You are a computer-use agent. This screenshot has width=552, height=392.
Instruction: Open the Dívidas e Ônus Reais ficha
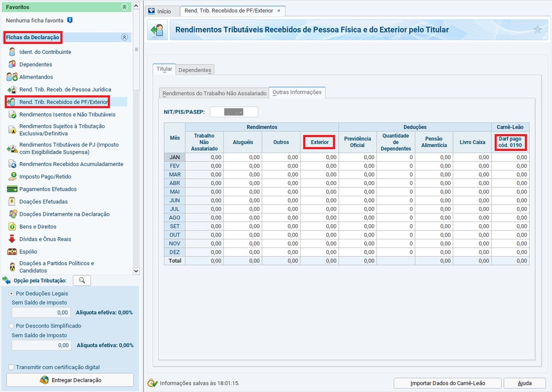pyautogui.click(x=45, y=239)
